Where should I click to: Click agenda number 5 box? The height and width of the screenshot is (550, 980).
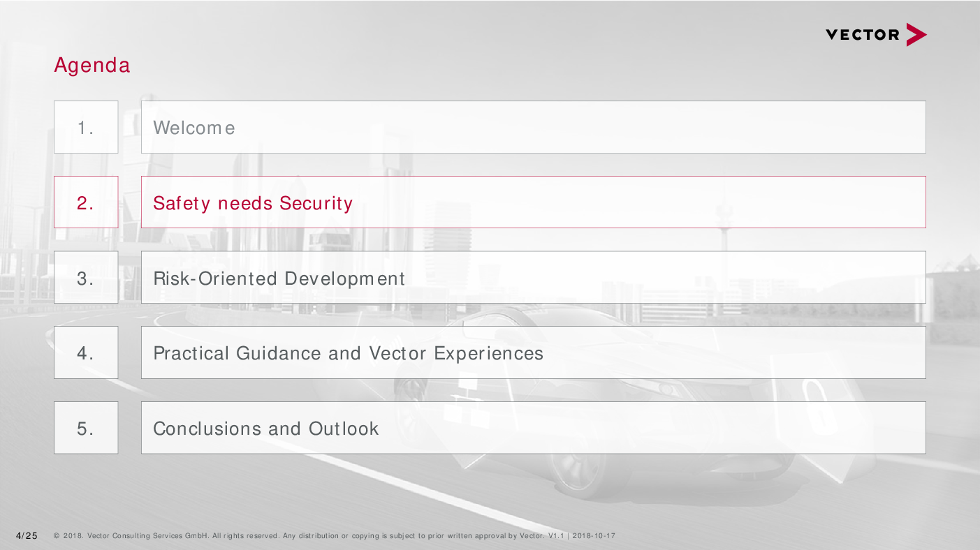pos(86,428)
